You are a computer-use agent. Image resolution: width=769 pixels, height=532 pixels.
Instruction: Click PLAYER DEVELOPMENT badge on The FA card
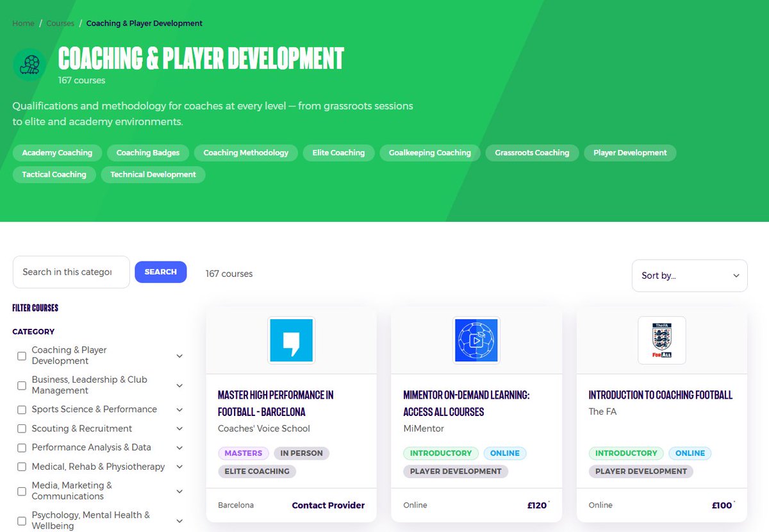click(641, 471)
